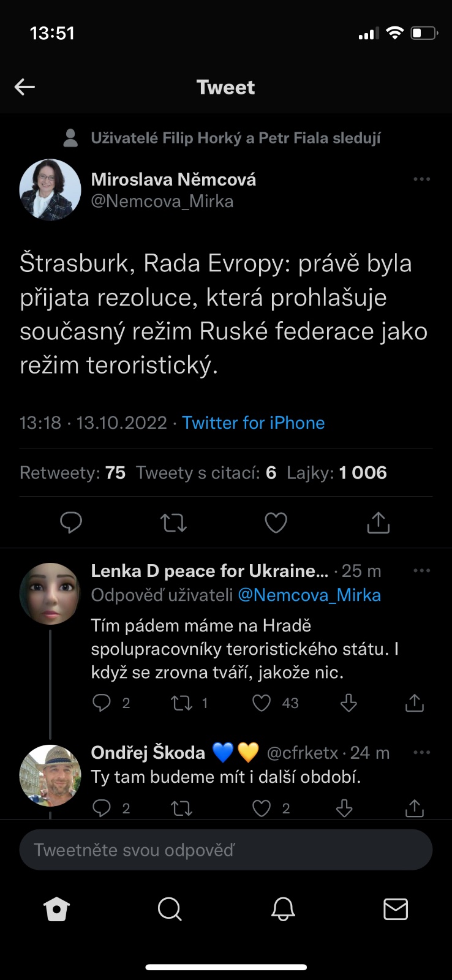Image resolution: width=452 pixels, height=980 pixels.
Task: Open the Twitter for iPhone link
Action: click(253, 423)
